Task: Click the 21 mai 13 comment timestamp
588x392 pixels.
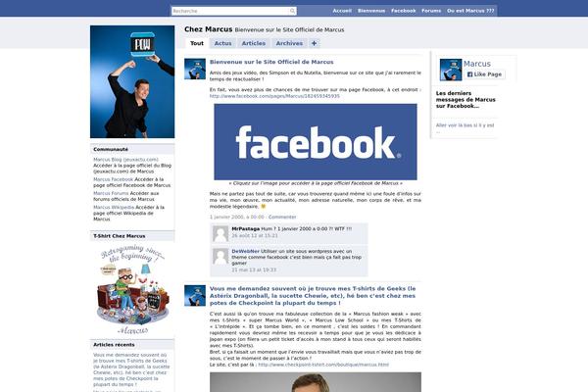Action: click(254, 269)
